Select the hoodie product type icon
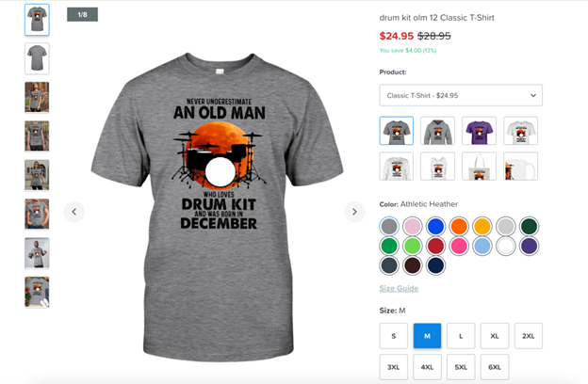 click(437, 131)
